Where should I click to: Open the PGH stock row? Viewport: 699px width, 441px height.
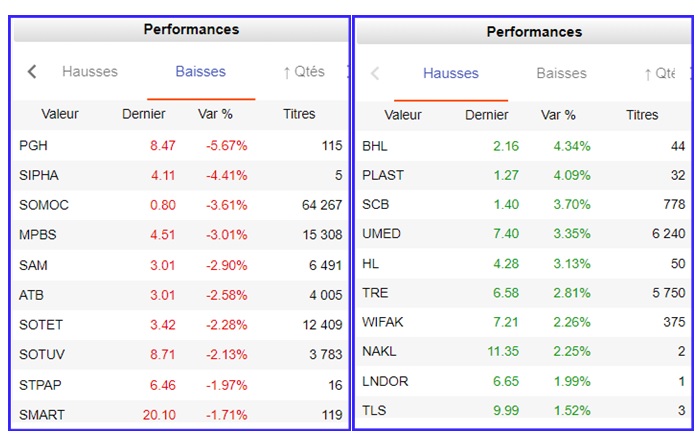tap(34, 146)
